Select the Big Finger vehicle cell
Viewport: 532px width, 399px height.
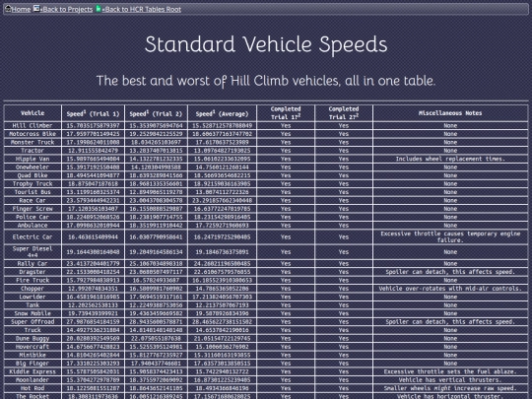(x=33, y=364)
